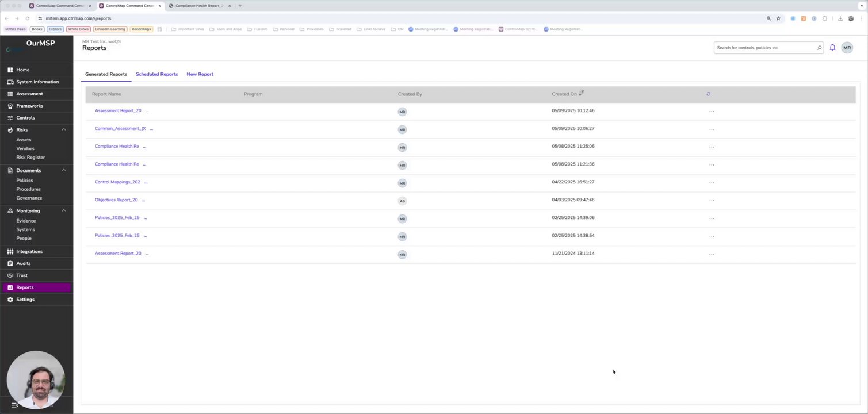The image size is (868, 414).
Task: Open the options menu for Objectives Report row
Action: pyautogui.click(x=712, y=200)
